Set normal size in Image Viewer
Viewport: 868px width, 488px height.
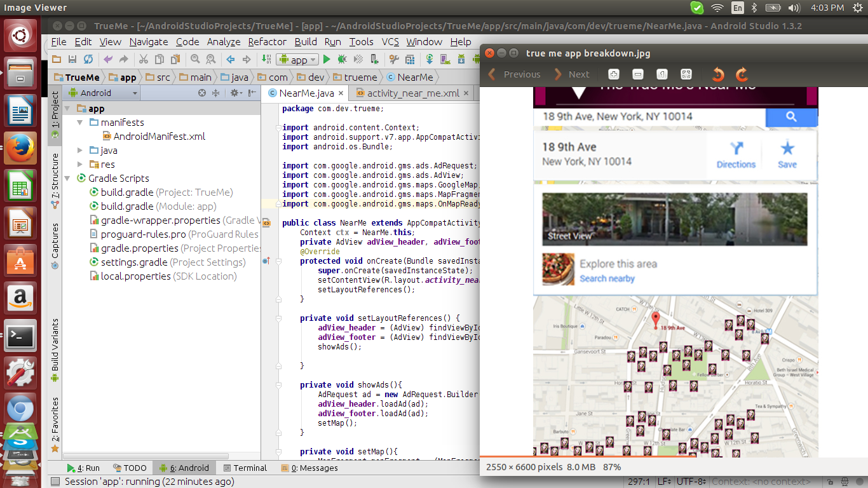tap(662, 74)
